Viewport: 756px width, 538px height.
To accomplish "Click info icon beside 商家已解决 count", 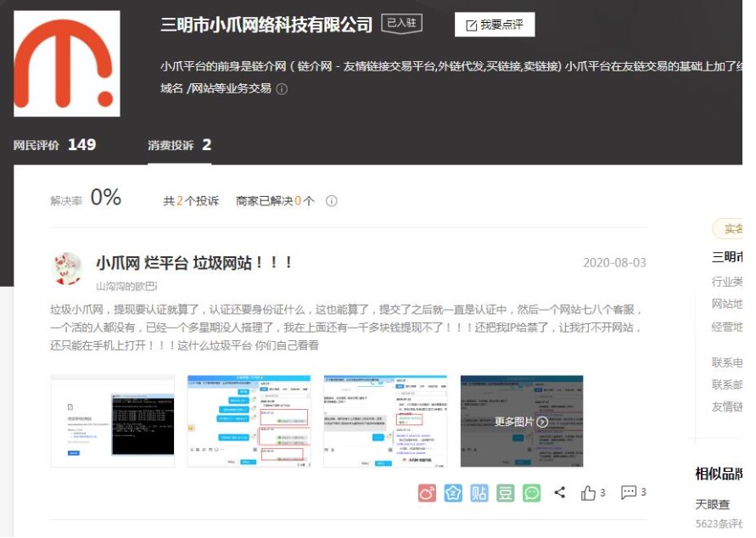I will pyautogui.click(x=332, y=201).
